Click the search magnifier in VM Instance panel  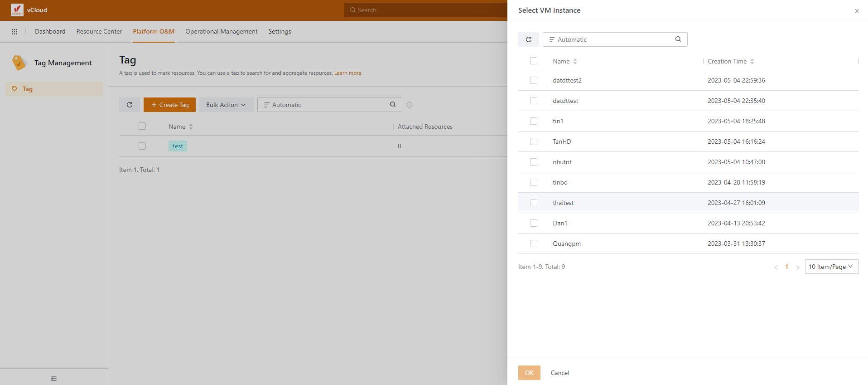tap(678, 39)
